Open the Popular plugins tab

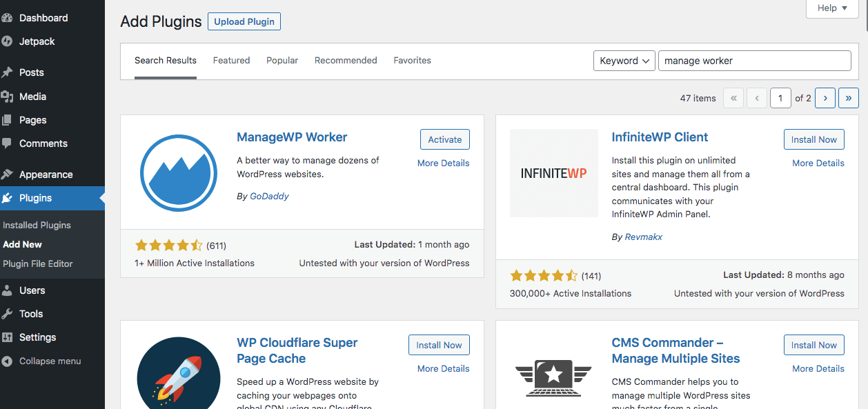coord(282,61)
